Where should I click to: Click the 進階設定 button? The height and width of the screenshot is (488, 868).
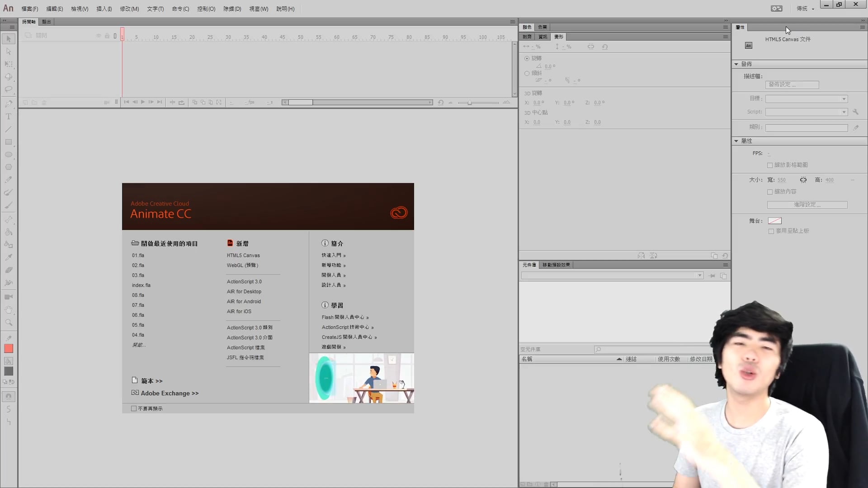point(807,205)
